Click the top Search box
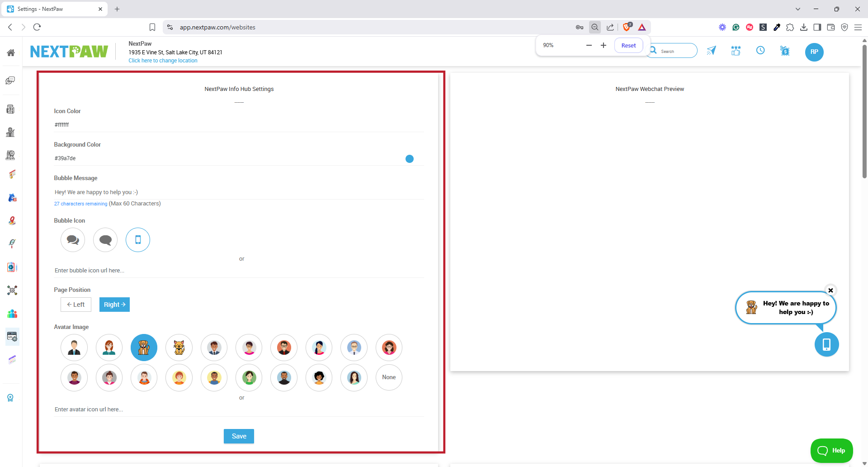The height and width of the screenshot is (467, 868). (674, 51)
